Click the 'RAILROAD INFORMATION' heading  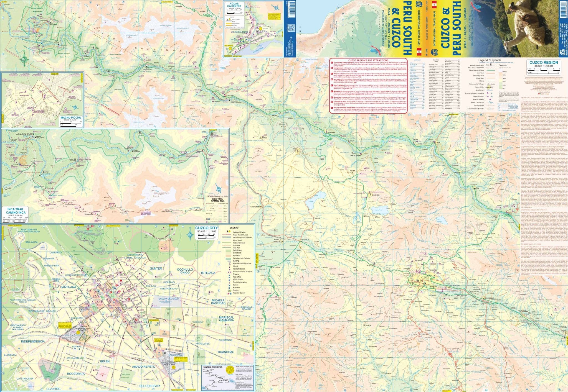[x=213, y=368]
